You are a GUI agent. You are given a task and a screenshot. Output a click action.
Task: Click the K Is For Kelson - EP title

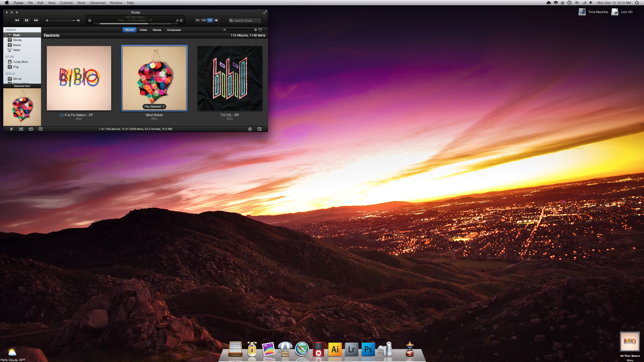pyautogui.click(x=79, y=115)
